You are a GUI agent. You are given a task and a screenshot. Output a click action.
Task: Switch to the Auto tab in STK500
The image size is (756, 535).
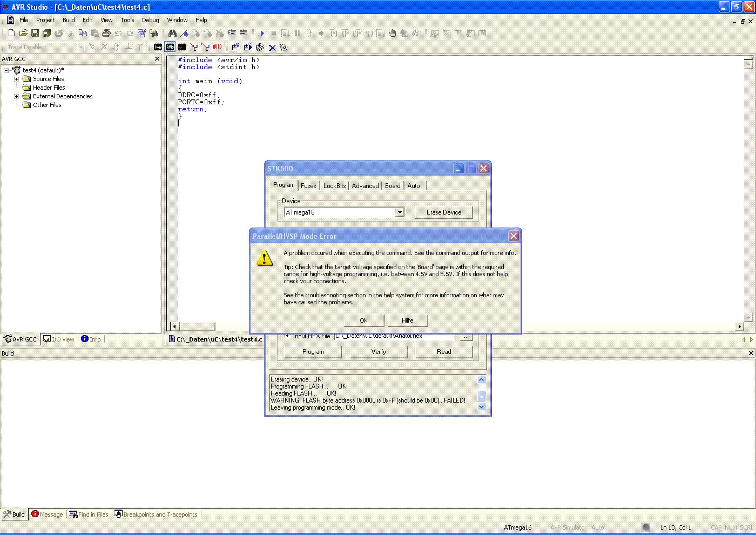(414, 186)
